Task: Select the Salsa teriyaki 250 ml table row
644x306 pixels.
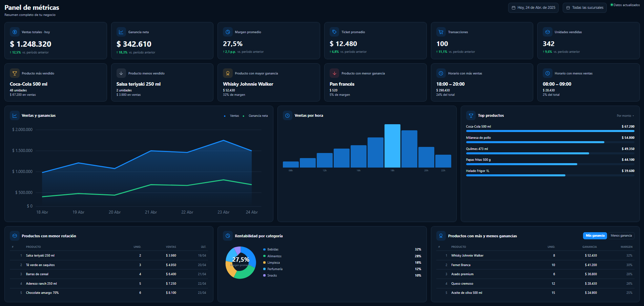Action: click(108, 256)
